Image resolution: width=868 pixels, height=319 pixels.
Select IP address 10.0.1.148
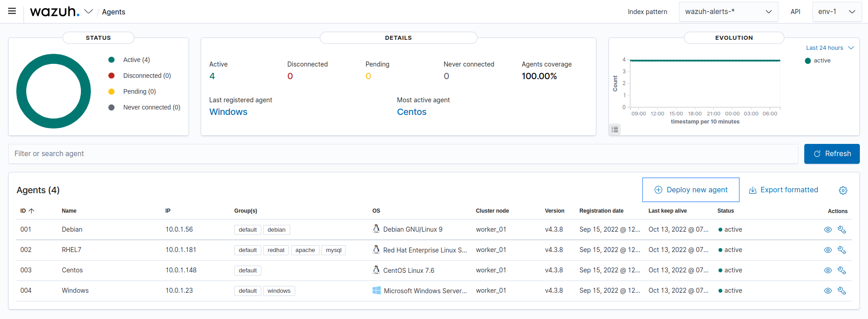pos(181,270)
